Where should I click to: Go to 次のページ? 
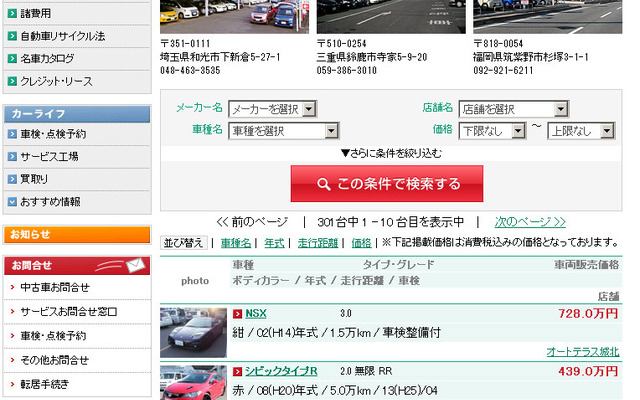coord(530,222)
